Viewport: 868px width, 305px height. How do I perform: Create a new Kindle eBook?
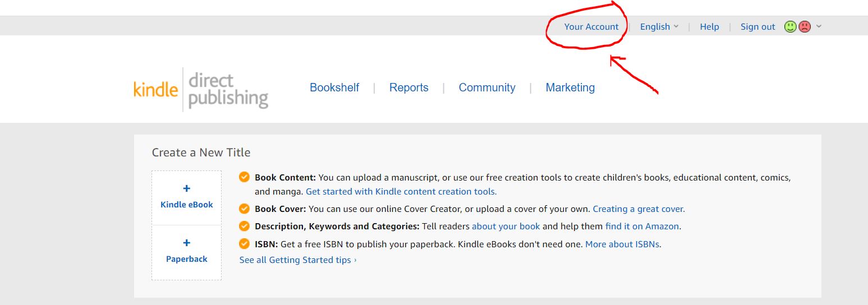(x=187, y=198)
